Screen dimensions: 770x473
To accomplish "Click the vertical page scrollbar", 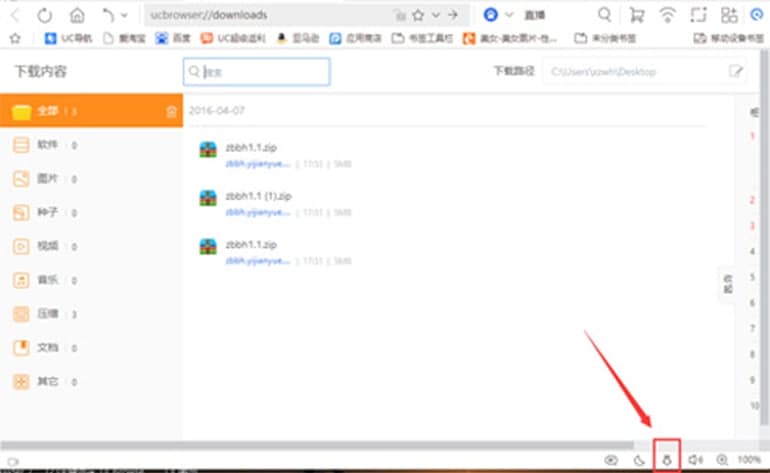I will (x=764, y=237).
